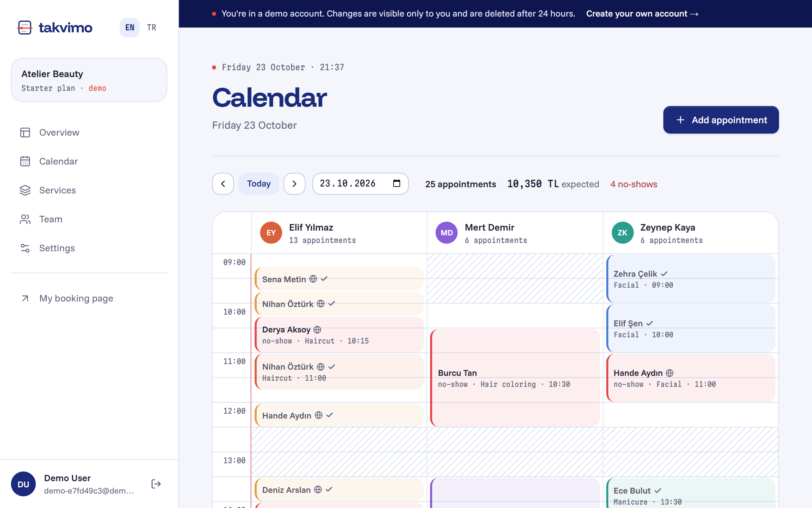The width and height of the screenshot is (812, 508).
Task: Open Calendar in the sidebar
Action: click(89, 161)
